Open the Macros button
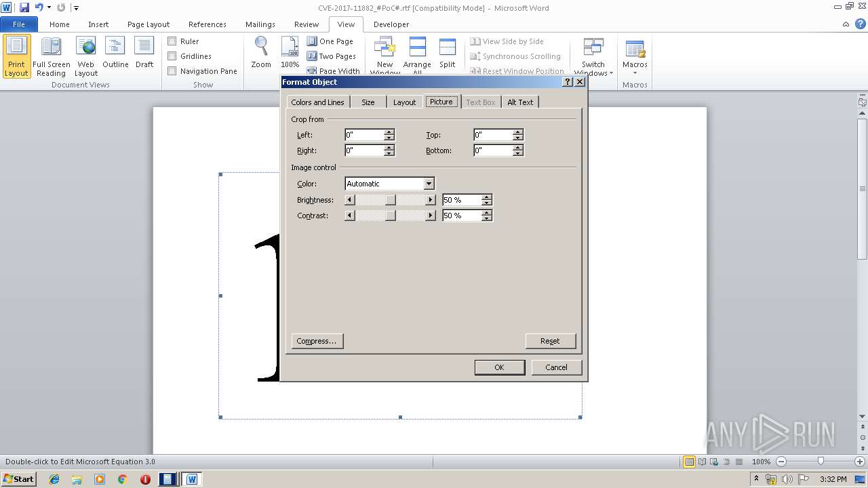The width and height of the screenshot is (868, 488). coord(635,56)
